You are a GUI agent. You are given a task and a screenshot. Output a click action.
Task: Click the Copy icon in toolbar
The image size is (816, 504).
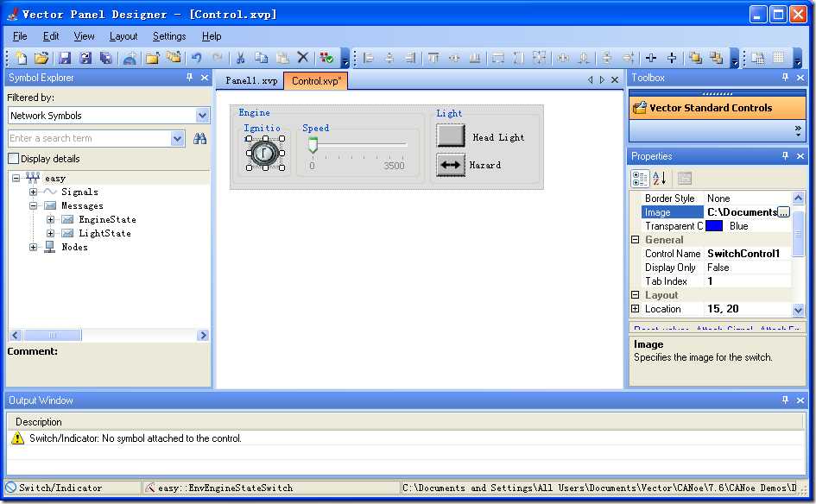click(262, 58)
